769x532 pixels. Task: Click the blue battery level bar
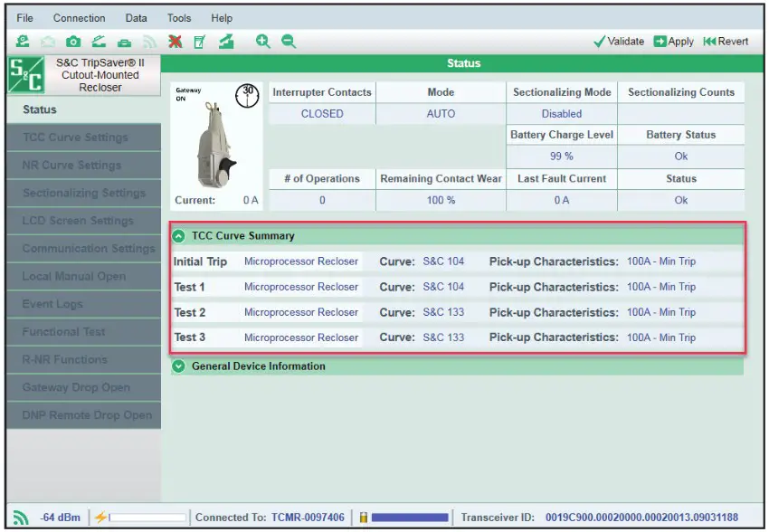click(x=409, y=518)
